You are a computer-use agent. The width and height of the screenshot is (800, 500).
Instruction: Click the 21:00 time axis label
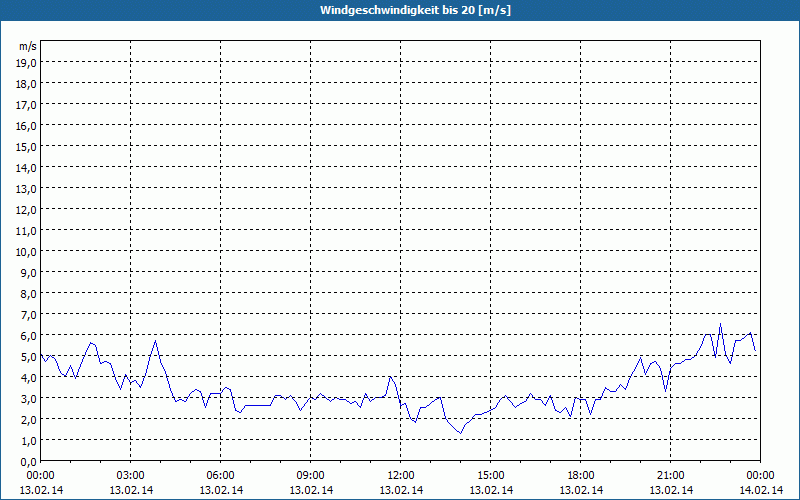click(x=670, y=476)
